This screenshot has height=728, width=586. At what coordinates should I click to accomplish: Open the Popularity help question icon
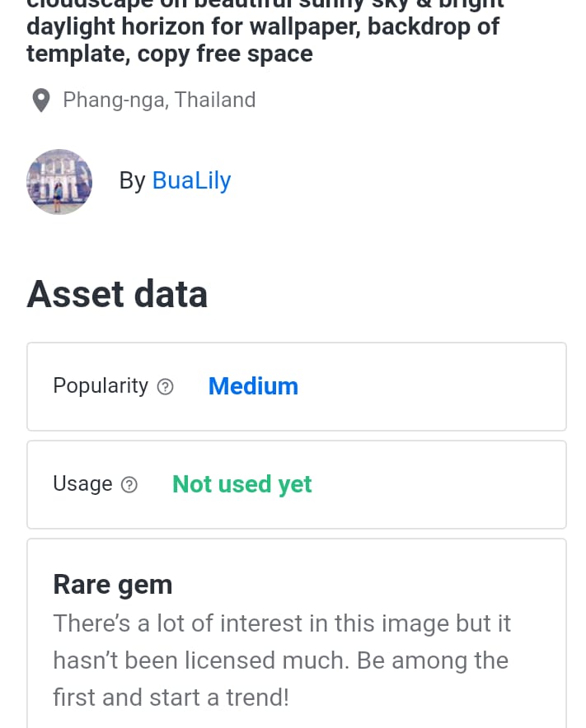[x=165, y=386]
